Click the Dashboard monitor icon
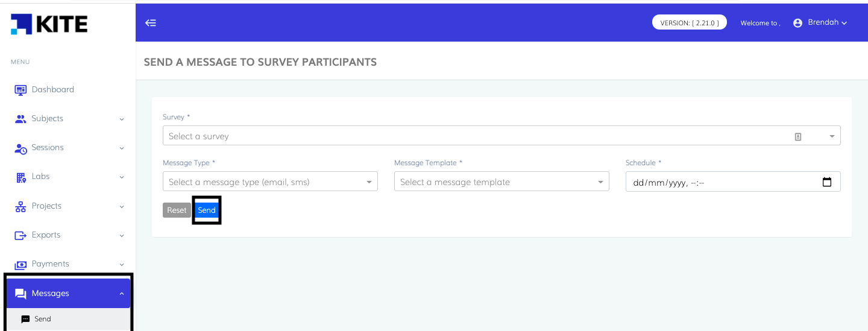Screen dimensions: 868x331 pyautogui.click(x=20, y=90)
